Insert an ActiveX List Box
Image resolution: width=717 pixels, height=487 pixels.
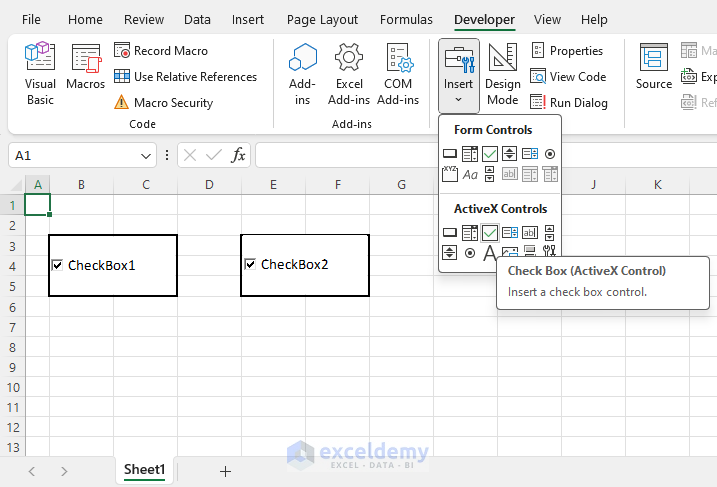pyautogui.click(x=509, y=233)
